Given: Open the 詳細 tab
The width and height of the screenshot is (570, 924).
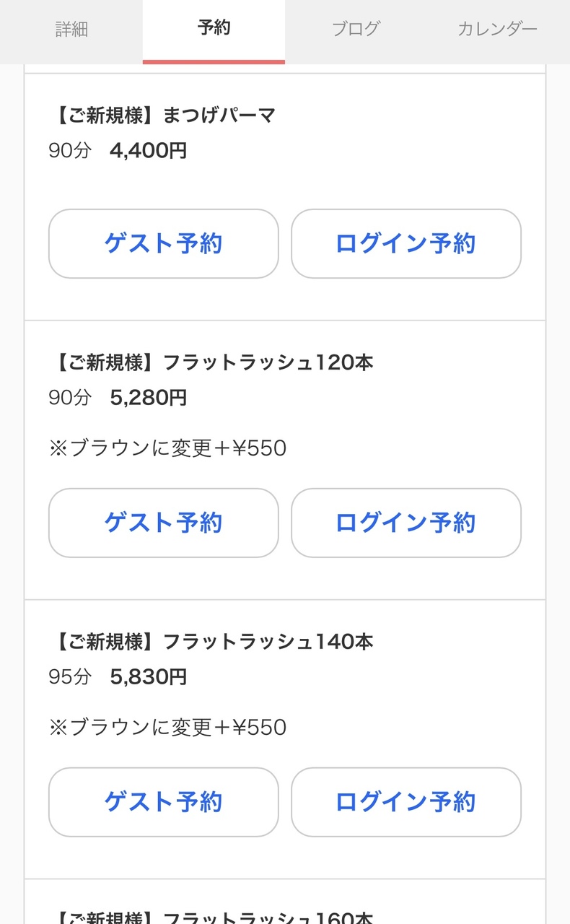Looking at the screenshot, I should 71,30.
